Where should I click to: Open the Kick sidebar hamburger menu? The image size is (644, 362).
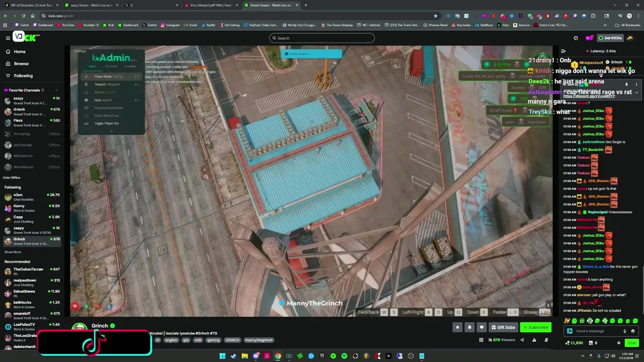tap(8, 38)
